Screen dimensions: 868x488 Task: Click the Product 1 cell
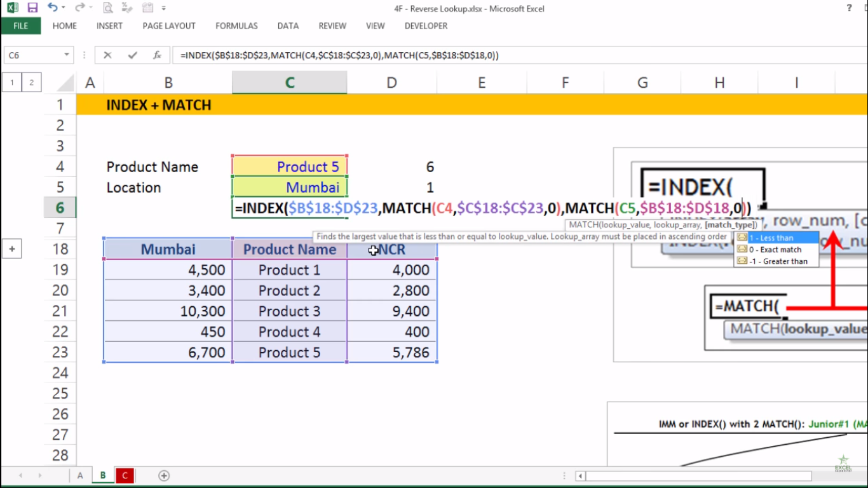click(x=289, y=270)
